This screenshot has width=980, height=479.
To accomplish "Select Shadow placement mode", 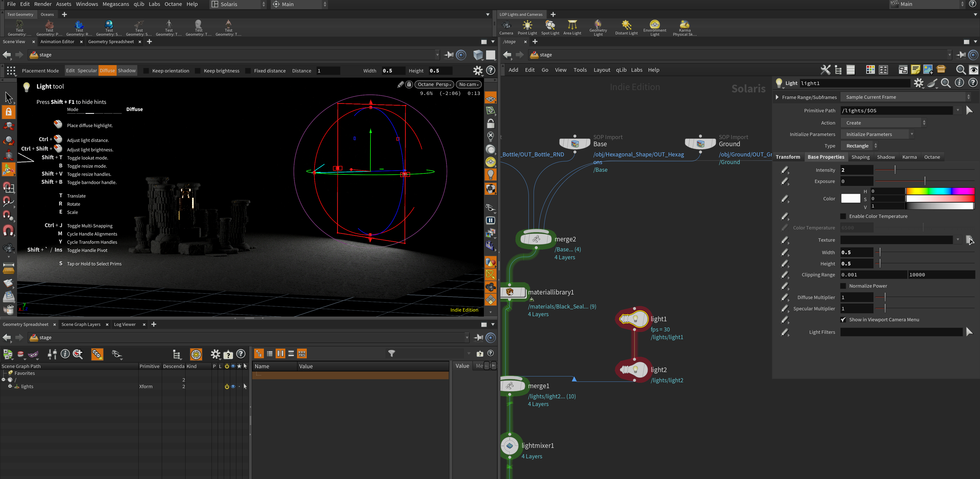I will point(127,71).
